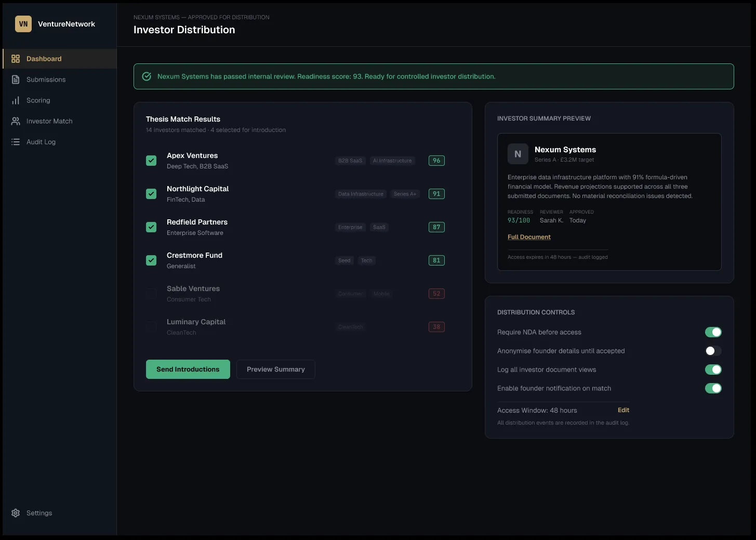This screenshot has width=756, height=540.
Task: Click the VN VentureNetwork logo badge
Action: [23, 24]
